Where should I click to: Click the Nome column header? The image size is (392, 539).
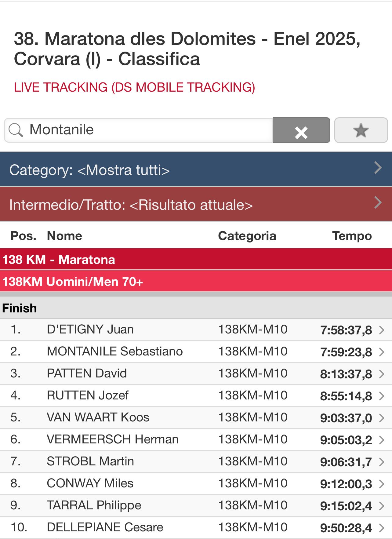[x=64, y=236]
